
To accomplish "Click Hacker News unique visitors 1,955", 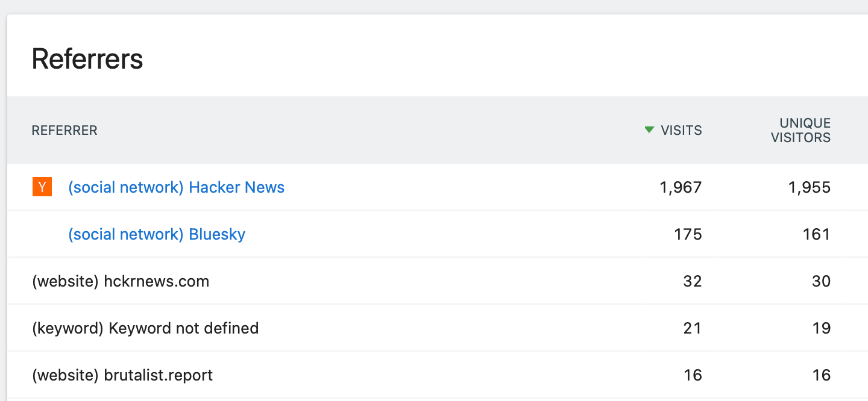I will (x=809, y=187).
